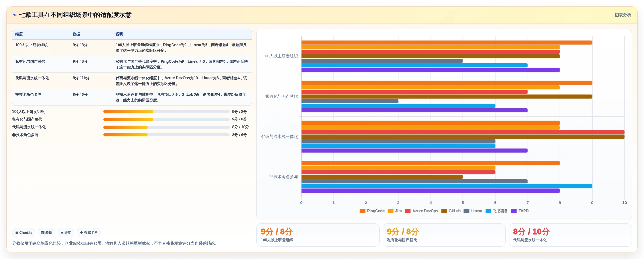
Task: Click the 飞书项目 bar in 非技术角色参与 group
Action: [x=447, y=186]
